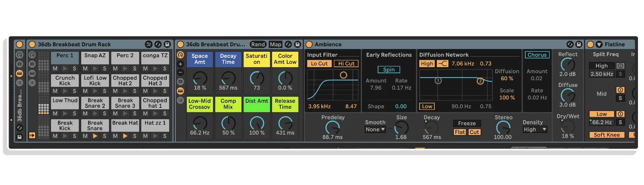Image resolution: width=644 pixels, height=185 pixels.
Task: Collapse Flatline device with triangle toggle
Action: pos(599,44)
